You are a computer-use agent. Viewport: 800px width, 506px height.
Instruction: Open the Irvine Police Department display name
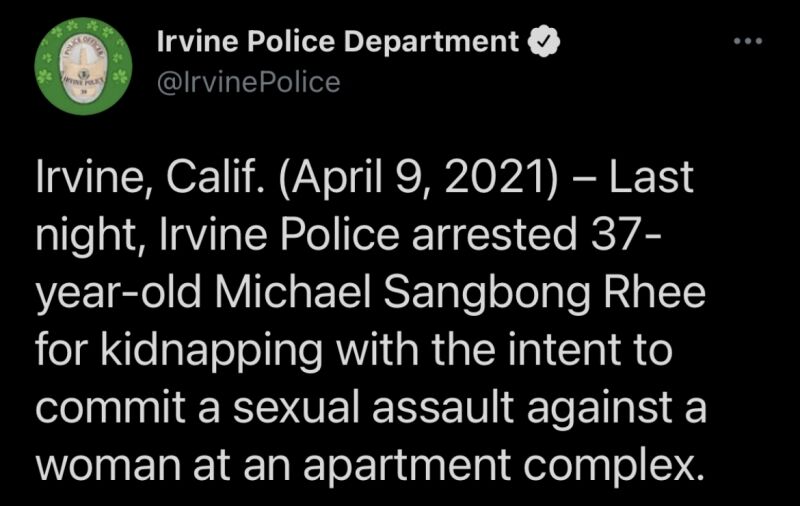coord(338,41)
